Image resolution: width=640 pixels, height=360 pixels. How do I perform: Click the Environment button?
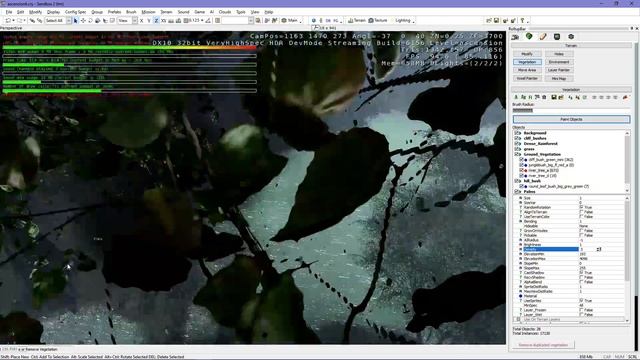559,62
